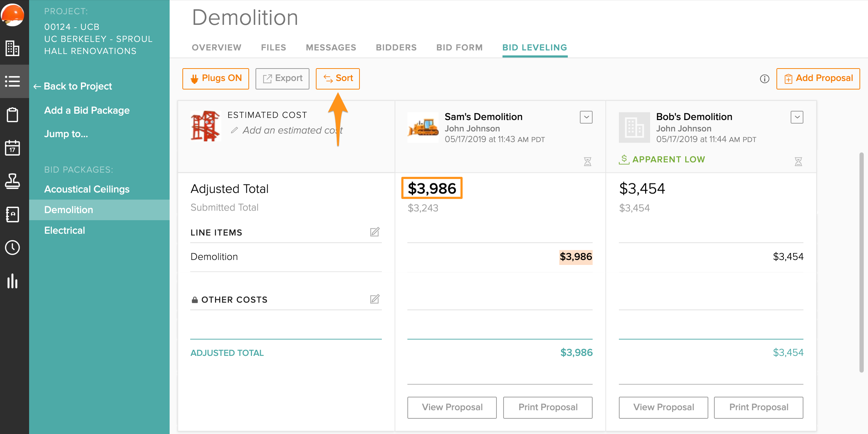
Task: Expand the chevron on Sam's Demolition card
Action: (x=586, y=117)
